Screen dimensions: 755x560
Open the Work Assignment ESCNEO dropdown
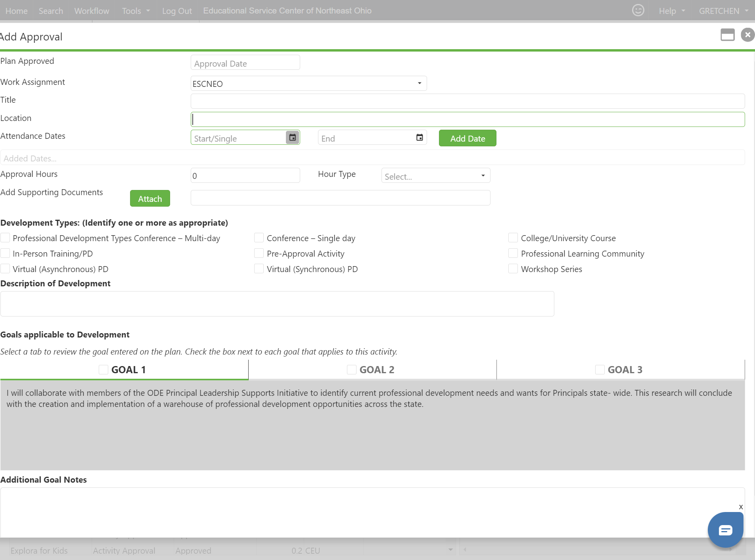coord(309,83)
